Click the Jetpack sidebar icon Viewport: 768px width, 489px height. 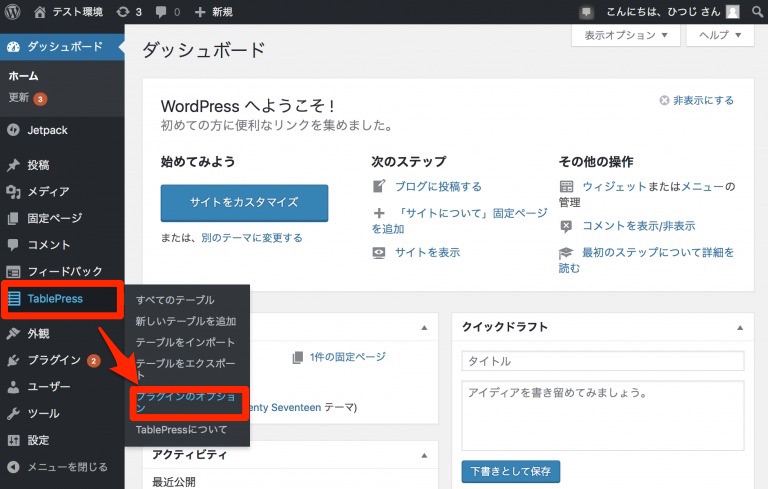coord(14,130)
